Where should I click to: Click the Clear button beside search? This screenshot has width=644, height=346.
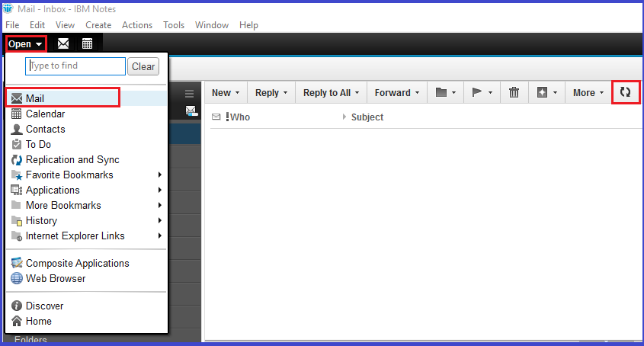tap(143, 66)
